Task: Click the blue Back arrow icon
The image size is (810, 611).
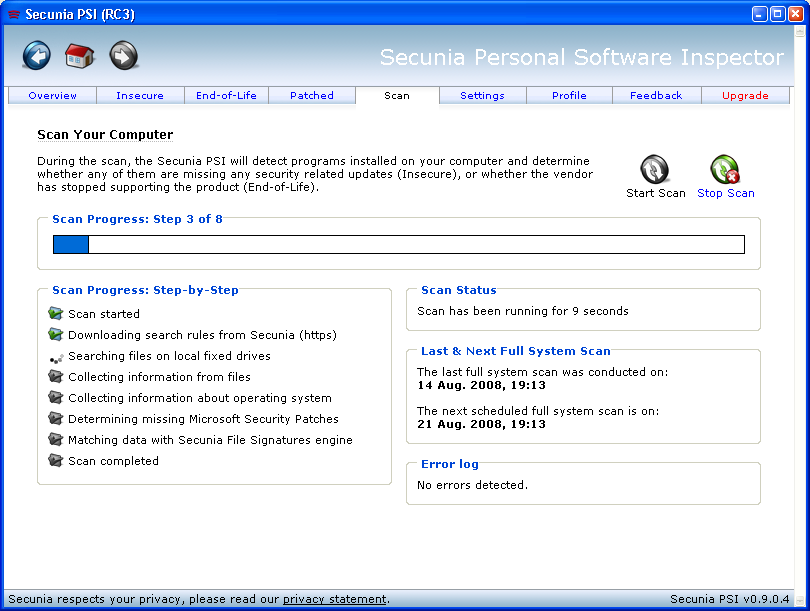Action: coord(37,56)
